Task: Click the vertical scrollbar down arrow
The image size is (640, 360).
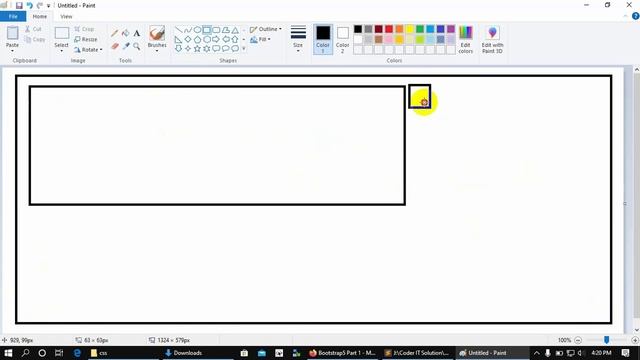Action: point(636,330)
